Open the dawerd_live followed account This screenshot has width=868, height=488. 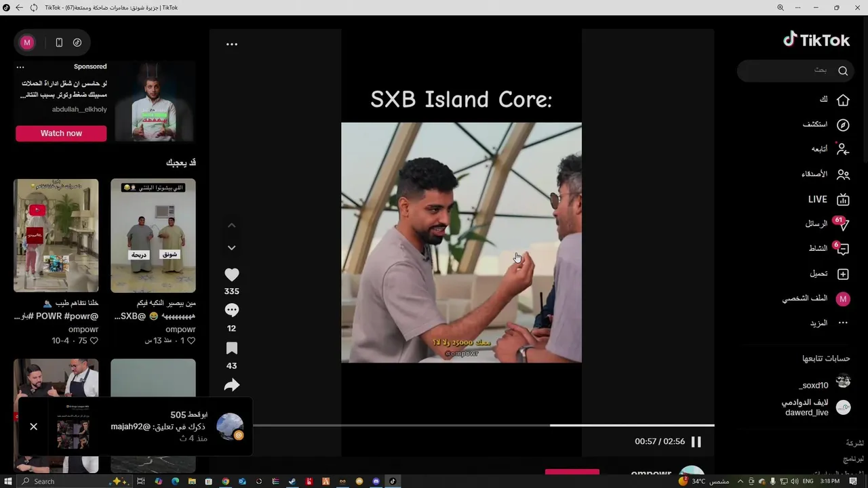(x=816, y=407)
